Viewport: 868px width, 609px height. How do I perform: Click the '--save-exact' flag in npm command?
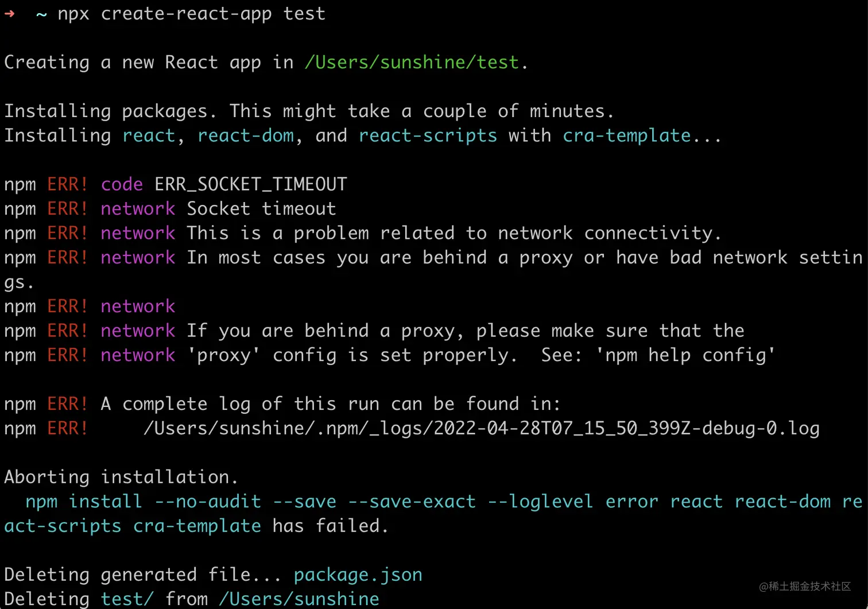point(412,502)
